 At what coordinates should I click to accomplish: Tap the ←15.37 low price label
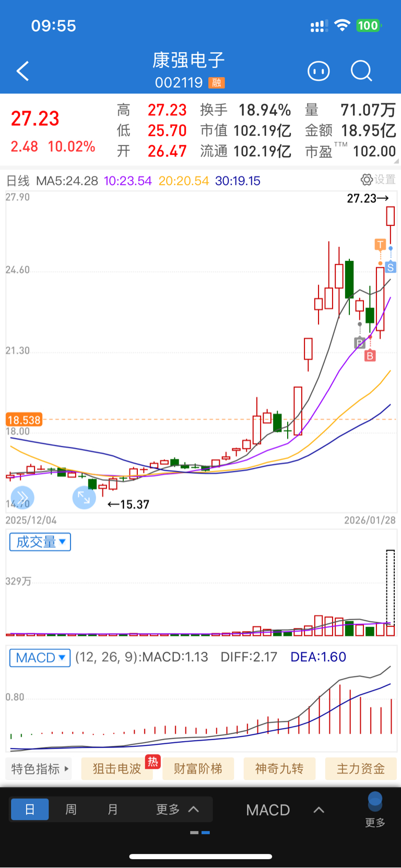click(x=128, y=504)
